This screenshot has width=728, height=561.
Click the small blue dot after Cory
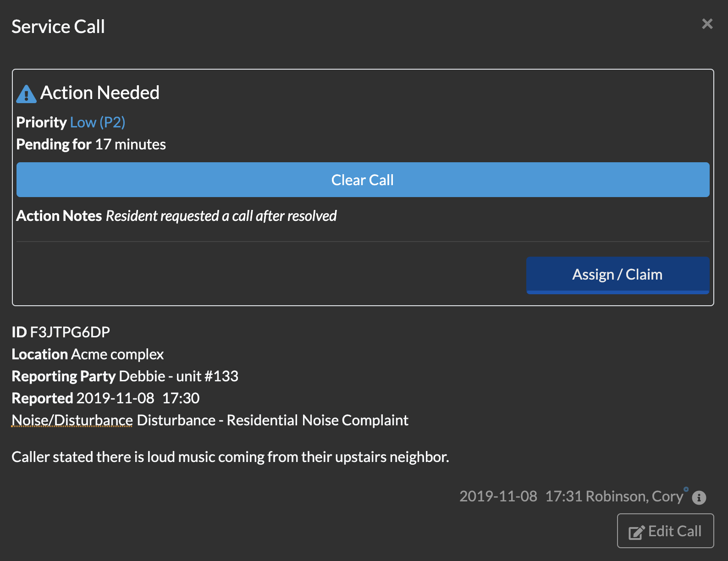click(x=686, y=489)
